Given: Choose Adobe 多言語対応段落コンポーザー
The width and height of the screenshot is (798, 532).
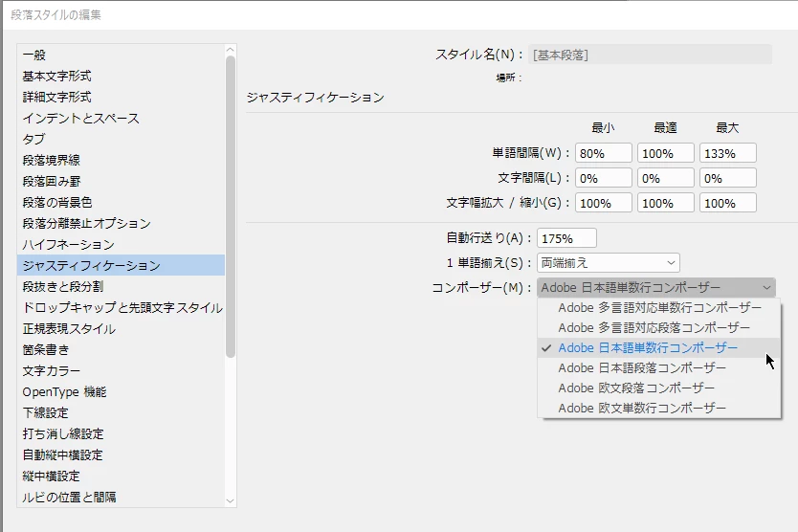Looking at the screenshot, I should coord(659,327).
